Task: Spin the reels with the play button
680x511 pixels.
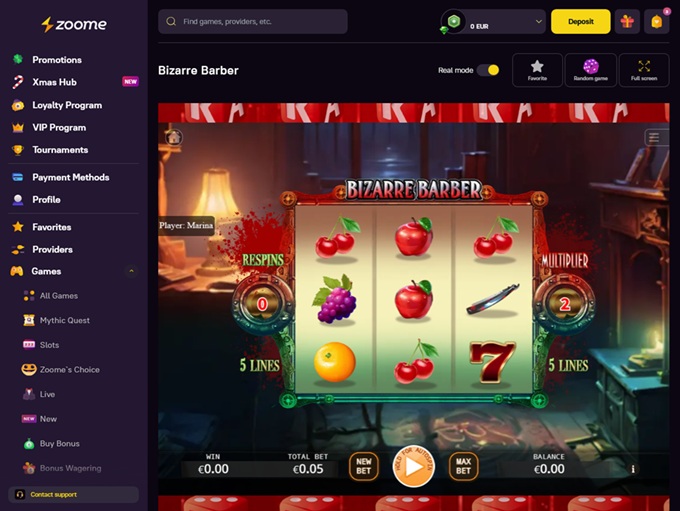Action: click(x=413, y=467)
